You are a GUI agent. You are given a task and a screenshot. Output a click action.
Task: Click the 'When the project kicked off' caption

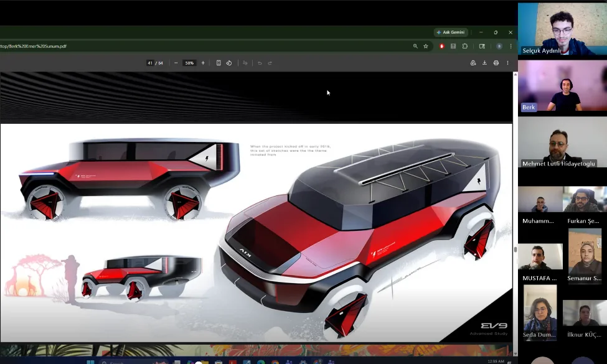(290, 151)
